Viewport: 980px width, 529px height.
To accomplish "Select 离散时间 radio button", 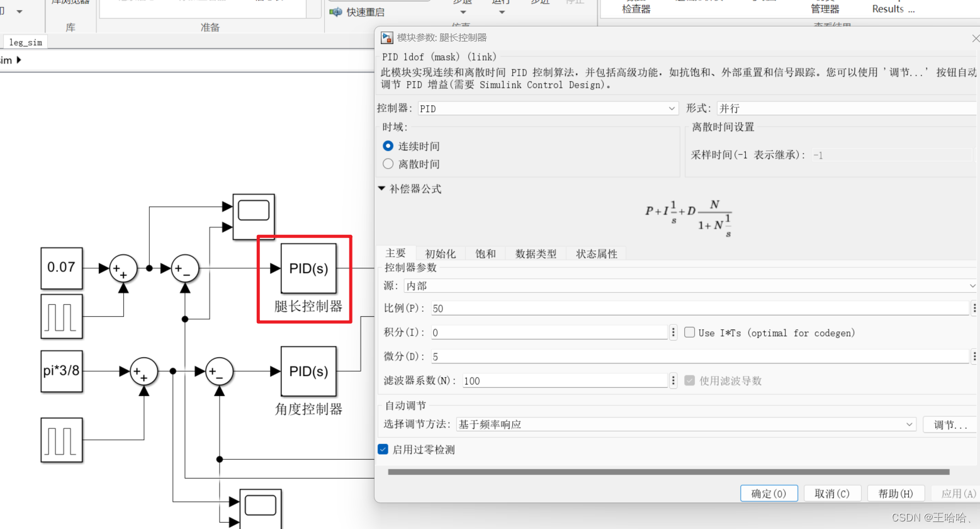I will [388, 164].
